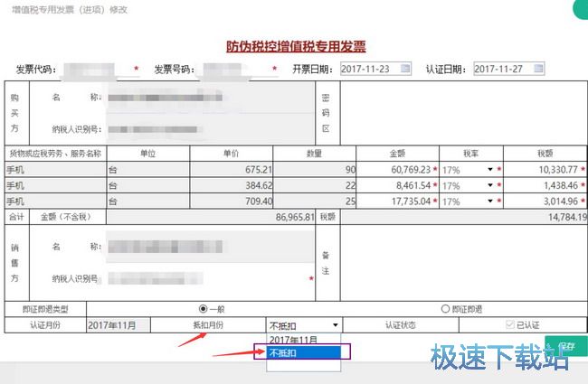Open the 开票日期 calendar picker icon
588x384 pixels.
[x=405, y=69]
